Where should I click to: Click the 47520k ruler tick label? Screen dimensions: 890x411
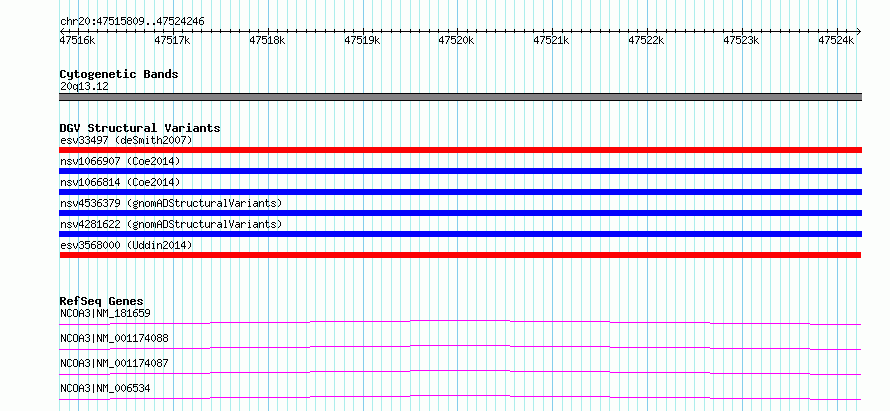point(456,40)
